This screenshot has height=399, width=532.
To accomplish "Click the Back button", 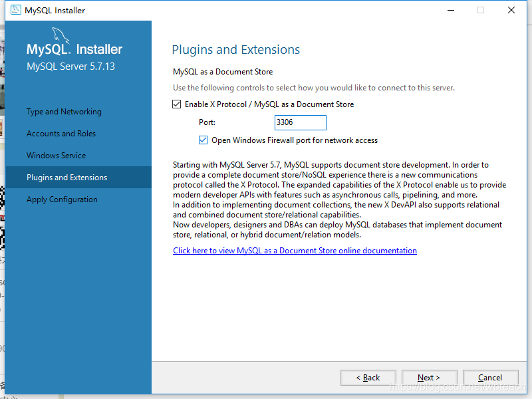I will (x=368, y=378).
